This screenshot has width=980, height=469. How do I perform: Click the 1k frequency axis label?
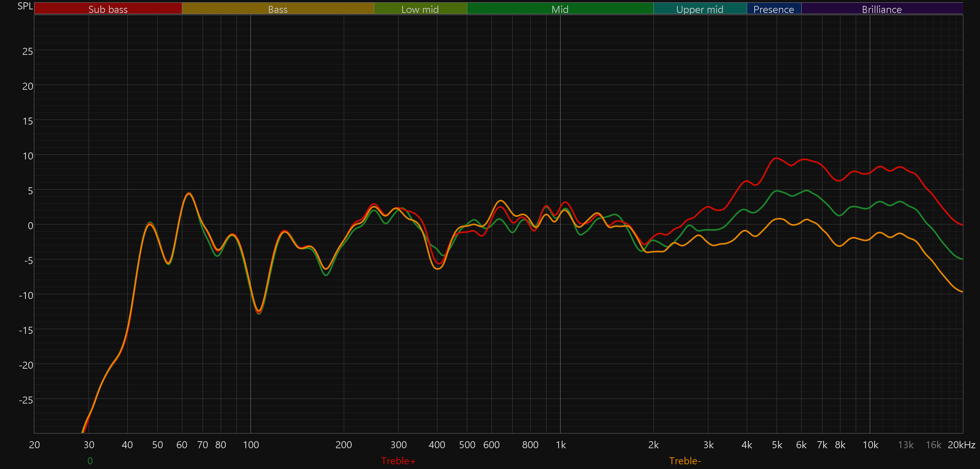pyautogui.click(x=561, y=445)
